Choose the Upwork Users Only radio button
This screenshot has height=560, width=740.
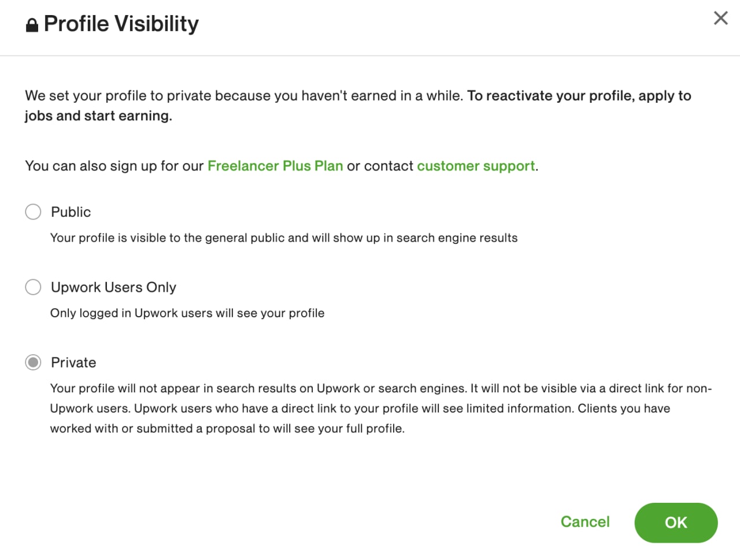pos(33,287)
